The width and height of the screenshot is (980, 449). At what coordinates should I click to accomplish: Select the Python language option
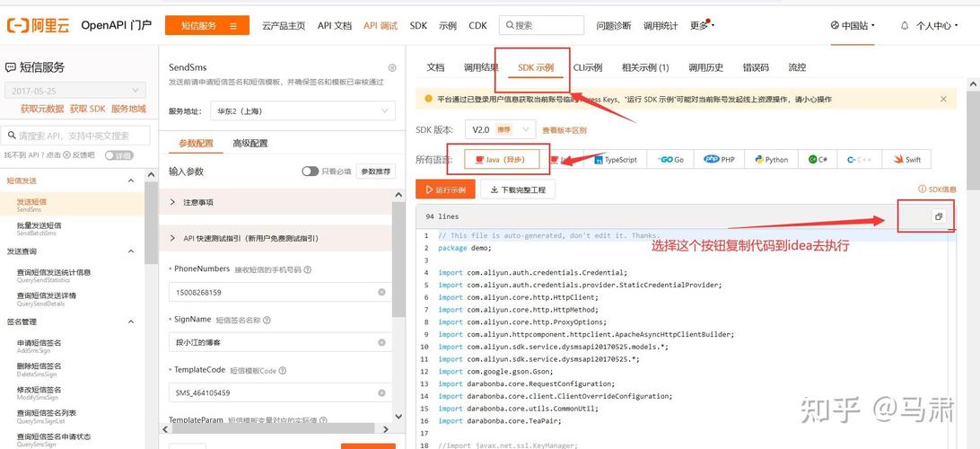click(x=771, y=160)
